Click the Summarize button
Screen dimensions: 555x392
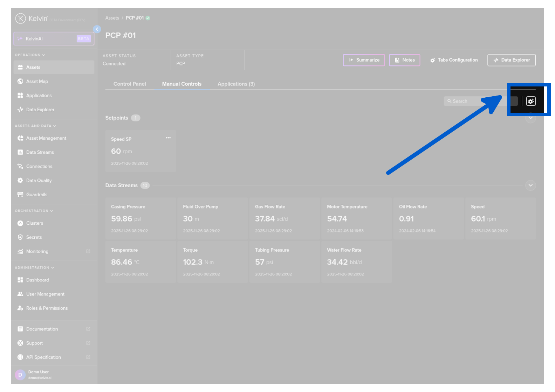(364, 60)
